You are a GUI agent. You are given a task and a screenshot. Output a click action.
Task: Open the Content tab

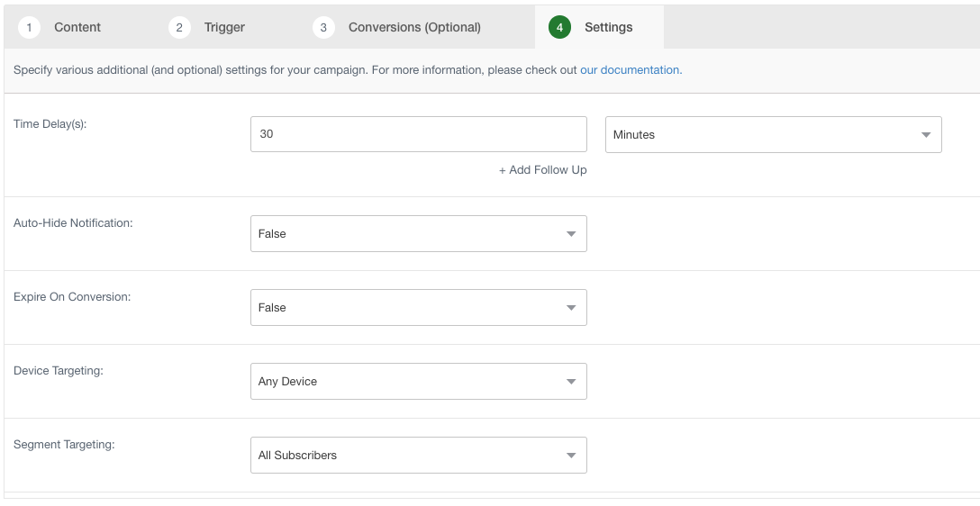tap(77, 27)
